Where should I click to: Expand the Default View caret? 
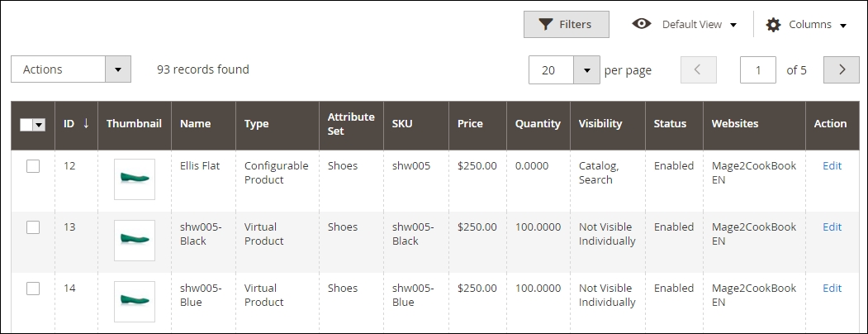point(733,25)
